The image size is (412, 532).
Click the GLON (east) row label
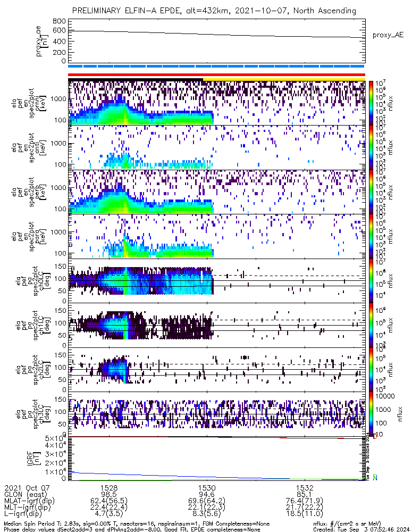pyautogui.click(x=26, y=494)
